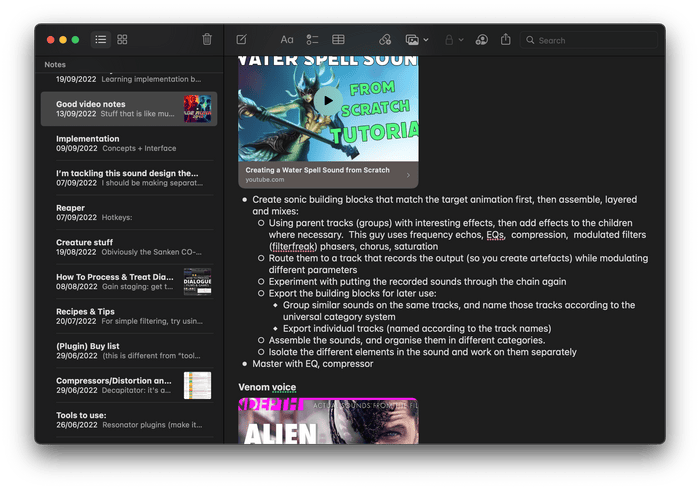Click the Venom voice heading
This screenshot has width=700, height=490.
[267, 387]
